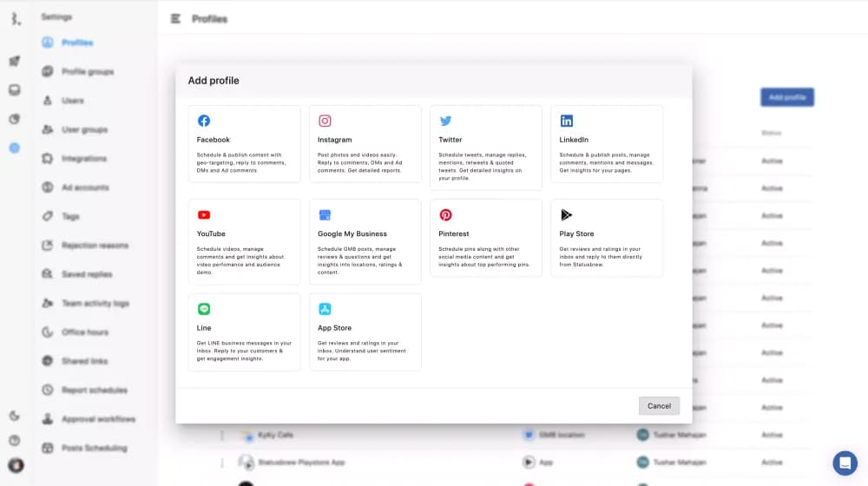
Task: Open Approval workflows settings
Action: [89, 419]
